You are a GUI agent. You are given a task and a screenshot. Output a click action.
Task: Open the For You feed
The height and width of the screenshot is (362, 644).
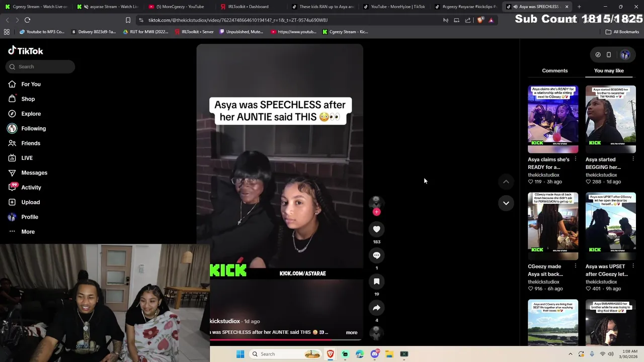tap(31, 84)
